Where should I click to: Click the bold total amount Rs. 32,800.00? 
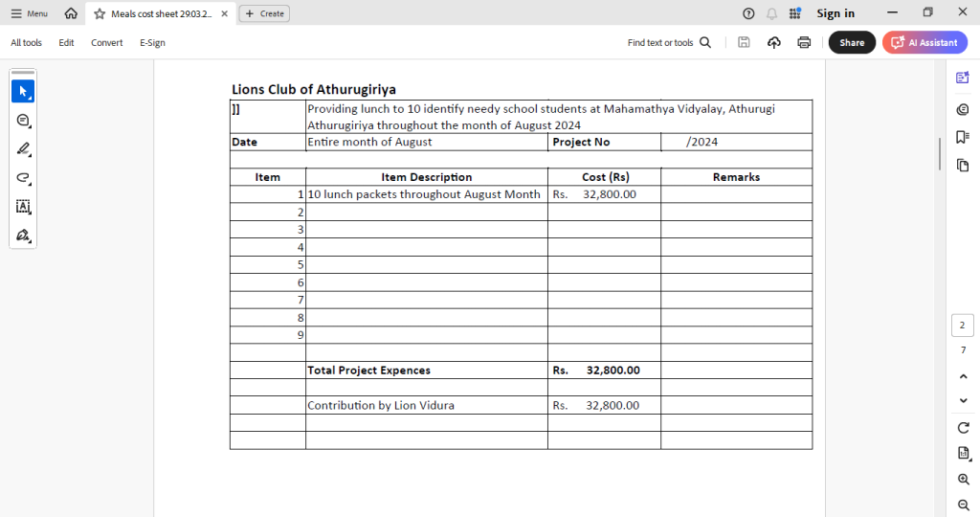coord(596,371)
